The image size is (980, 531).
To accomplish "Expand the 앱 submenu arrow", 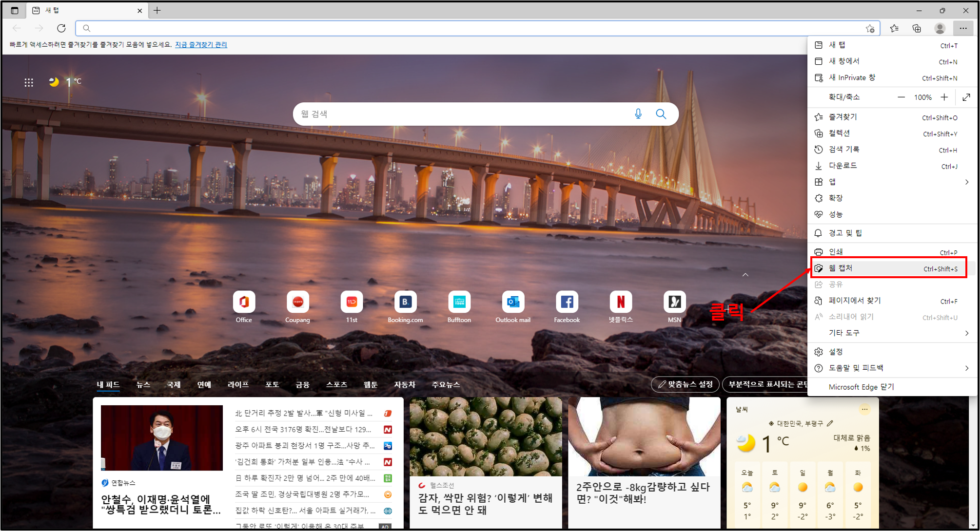I will (966, 182).
